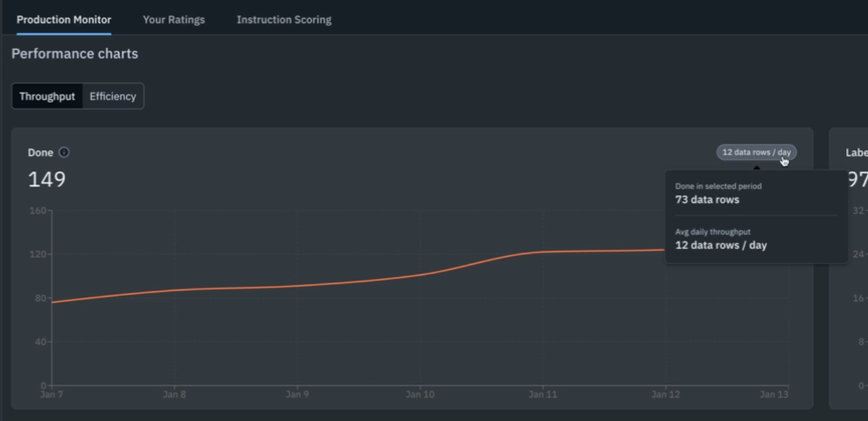This screenshot has height=421, width=868.
Task: Toggle the chart view to Throughput
Action: [48, 96]
